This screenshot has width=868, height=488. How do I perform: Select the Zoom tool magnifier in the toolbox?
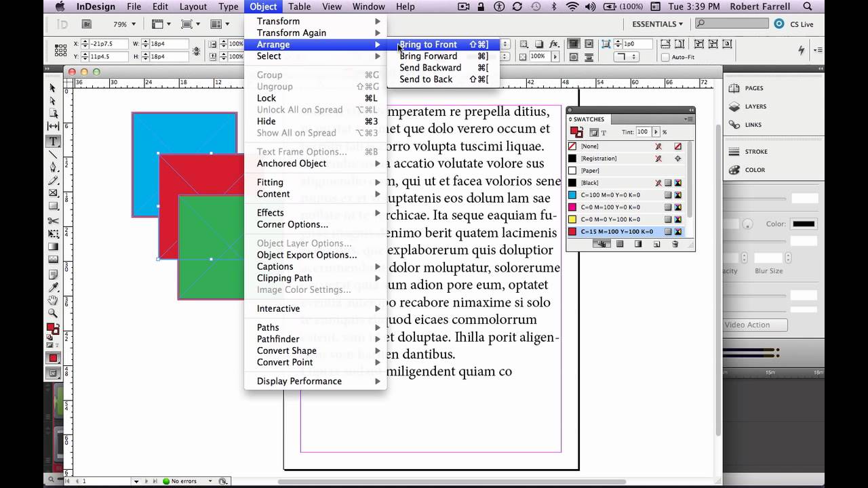coord(53,313)
